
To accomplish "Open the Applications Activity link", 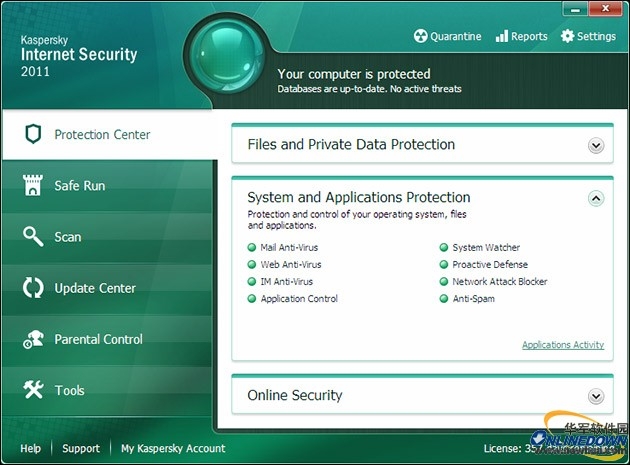I will click(x=563, y=345).
